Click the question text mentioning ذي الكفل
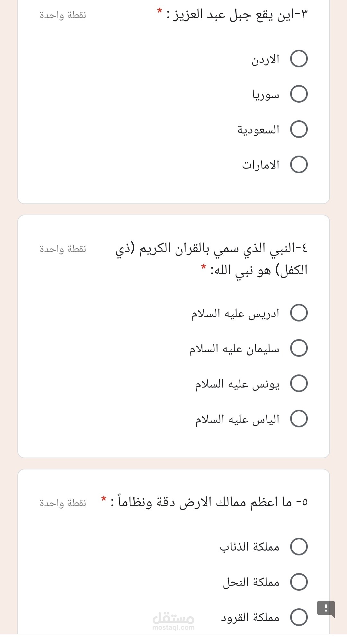This screenshot has height=644, width=347. coord(212,259)
